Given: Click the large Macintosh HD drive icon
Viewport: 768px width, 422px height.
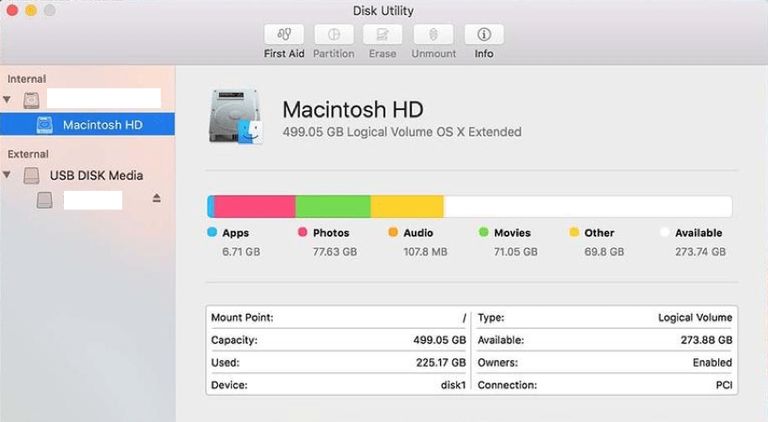Looking at the screenshot, I should 236,117.
